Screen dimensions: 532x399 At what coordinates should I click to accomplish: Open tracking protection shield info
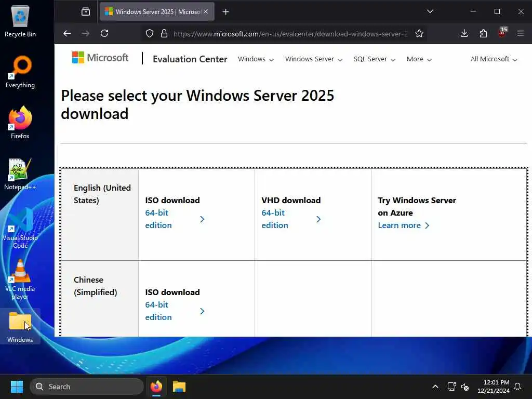(x=150, y=34)
